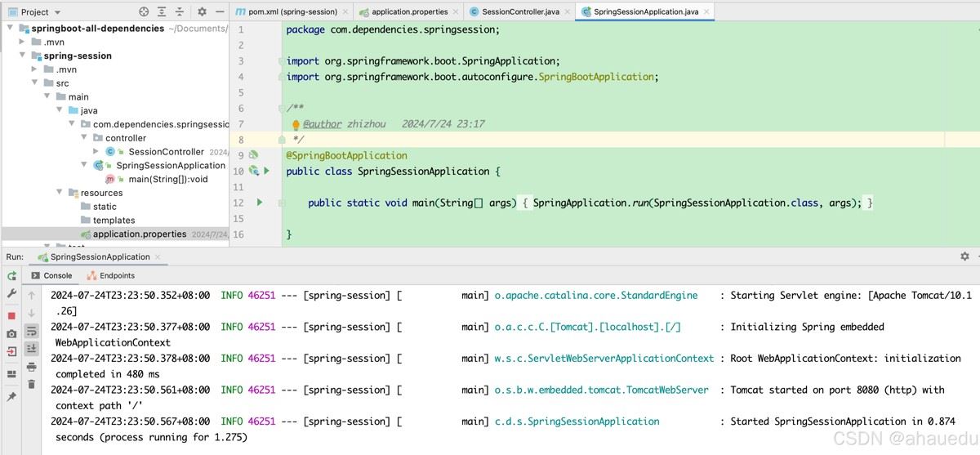980x455 pixels.
Task: Click the camera thread dump icon
Action: coord(11,334)
